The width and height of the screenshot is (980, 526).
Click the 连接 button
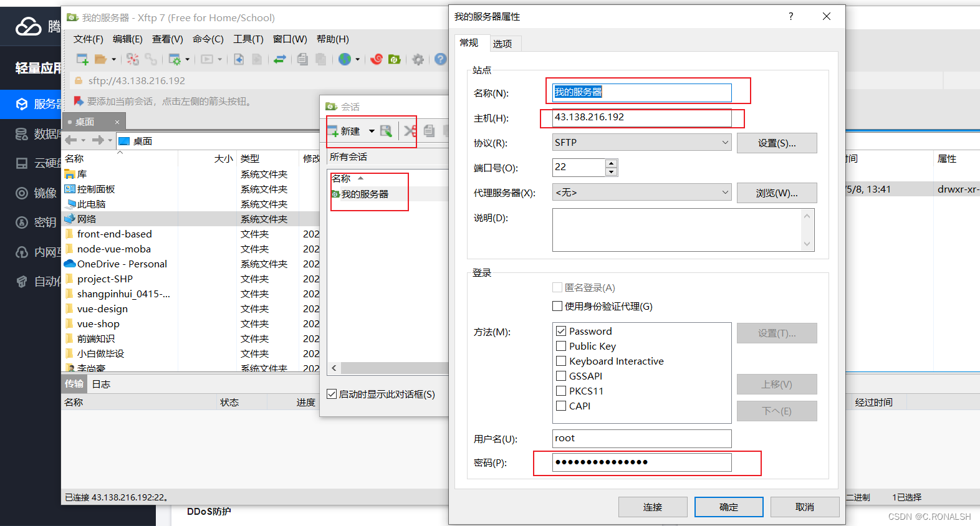653,507
